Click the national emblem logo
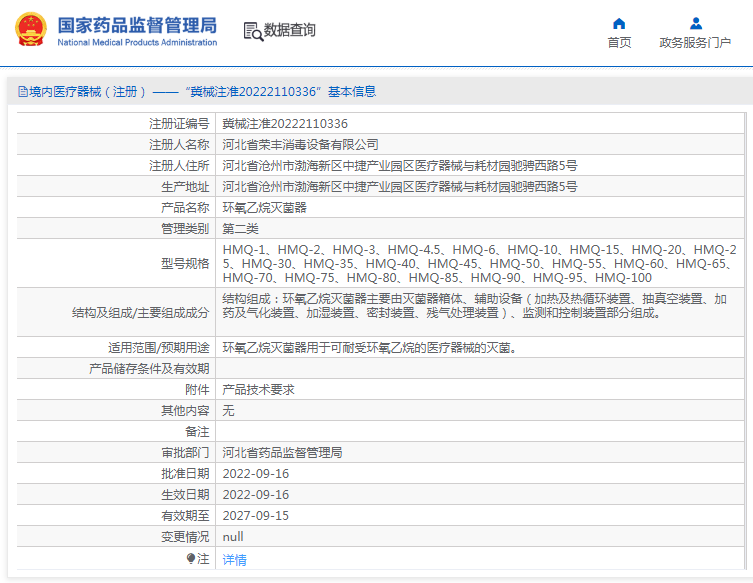The width and height of the screenshot is (753, 583). pos(31,30)
